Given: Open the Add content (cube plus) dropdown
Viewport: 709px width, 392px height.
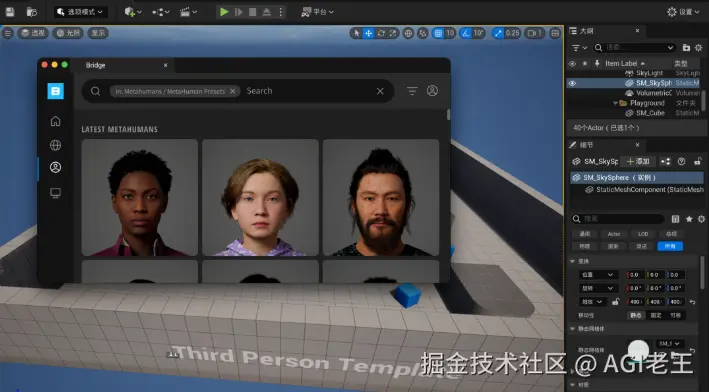Looking at the screenshot, I should pos(133,12).
